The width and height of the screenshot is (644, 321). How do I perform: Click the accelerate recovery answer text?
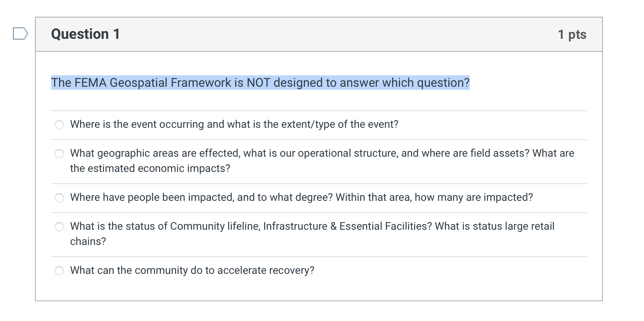pos(192,270)
